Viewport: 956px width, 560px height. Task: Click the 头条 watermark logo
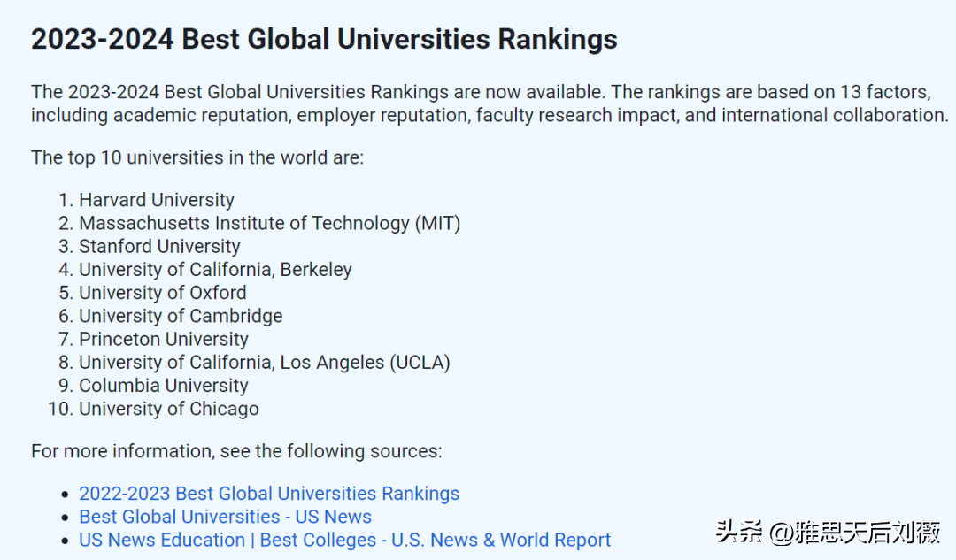[x=738, y=533]
